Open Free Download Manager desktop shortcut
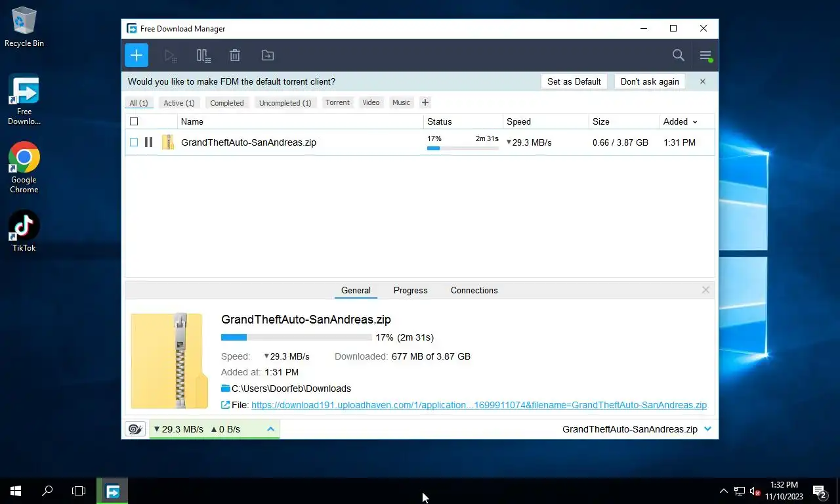This screenshot has width=840, height=504. [x=24, y=100]
